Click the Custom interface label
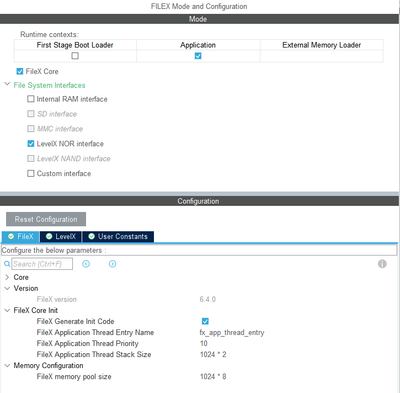Screen dimensions: 400x393 (x=64, y=173)
